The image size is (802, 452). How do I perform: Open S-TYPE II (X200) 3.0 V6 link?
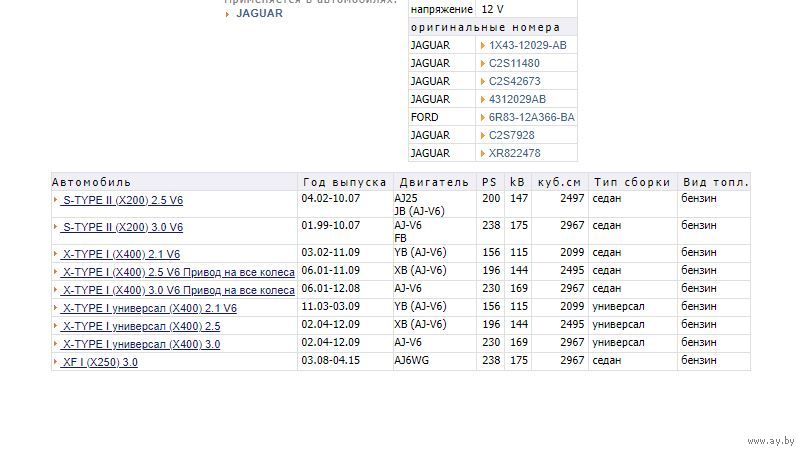(x=122, y=228)
